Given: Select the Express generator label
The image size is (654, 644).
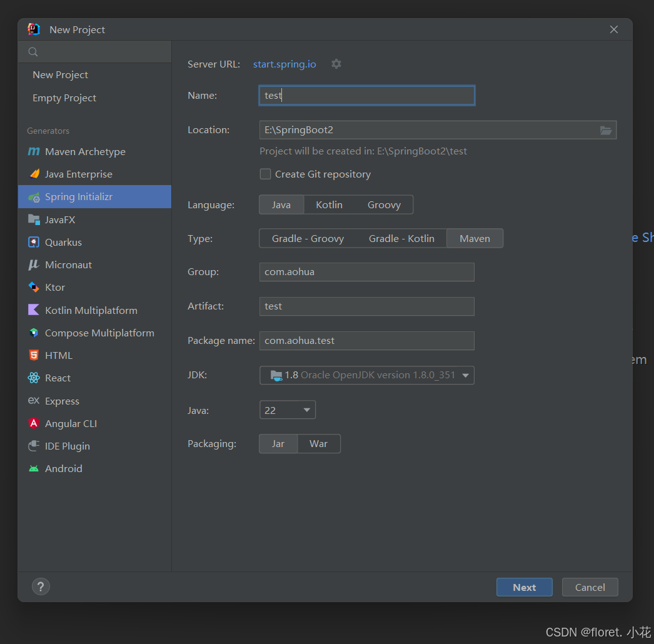Looking at the screenshot, I should (62, 401).
